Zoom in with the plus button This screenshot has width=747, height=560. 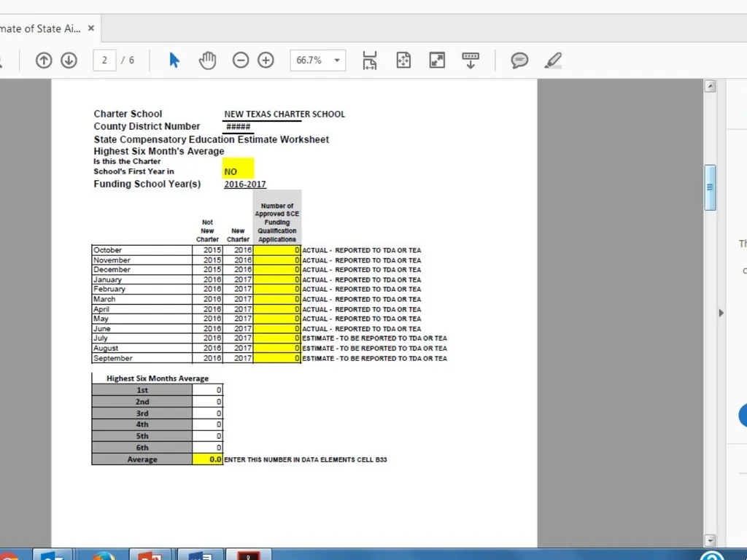tap(266, 61)
